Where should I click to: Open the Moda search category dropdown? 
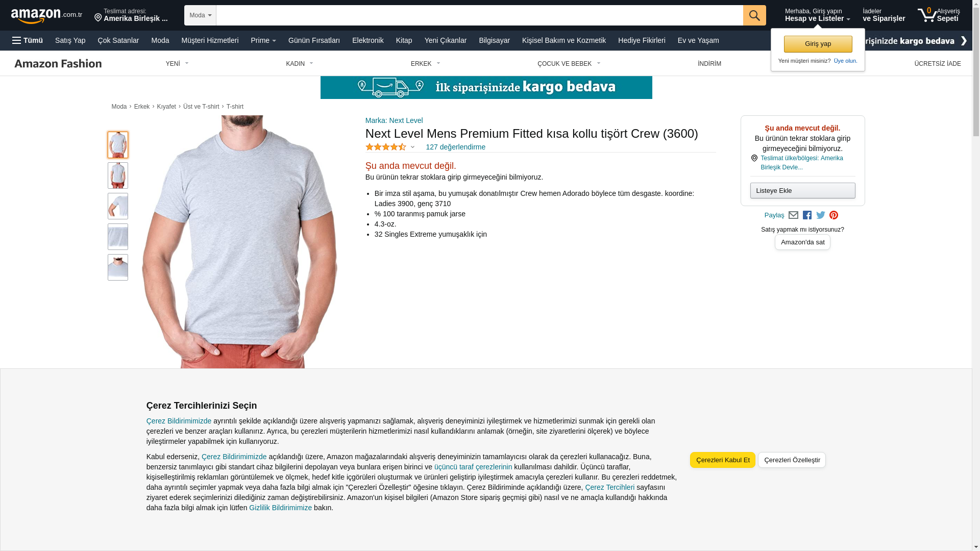coord(200,15)
